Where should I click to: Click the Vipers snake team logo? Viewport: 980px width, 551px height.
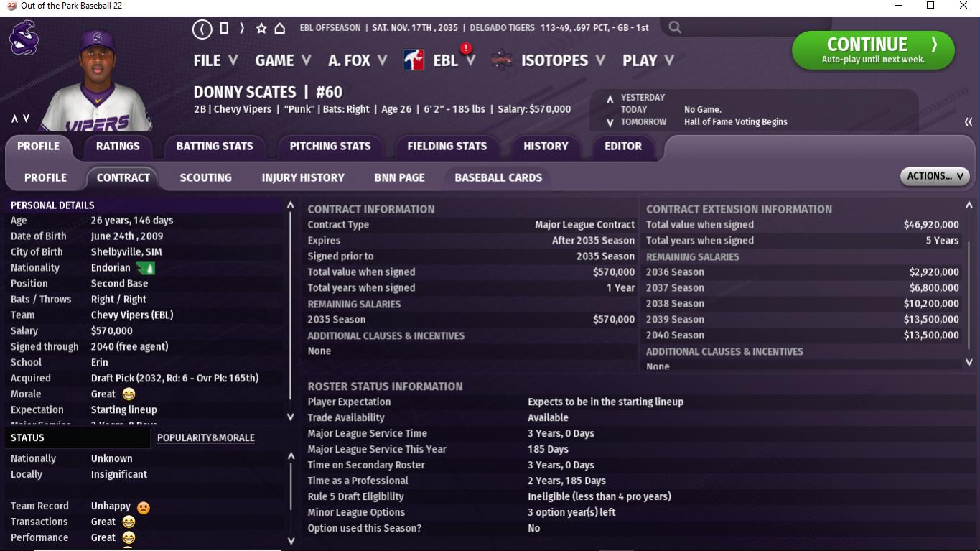23,38
